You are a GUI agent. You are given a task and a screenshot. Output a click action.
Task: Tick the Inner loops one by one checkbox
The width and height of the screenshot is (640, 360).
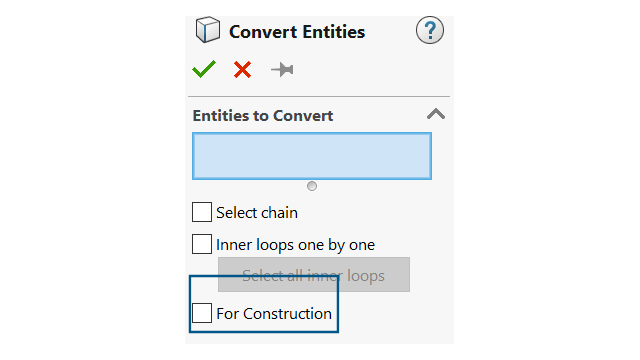tap(202, 244)
